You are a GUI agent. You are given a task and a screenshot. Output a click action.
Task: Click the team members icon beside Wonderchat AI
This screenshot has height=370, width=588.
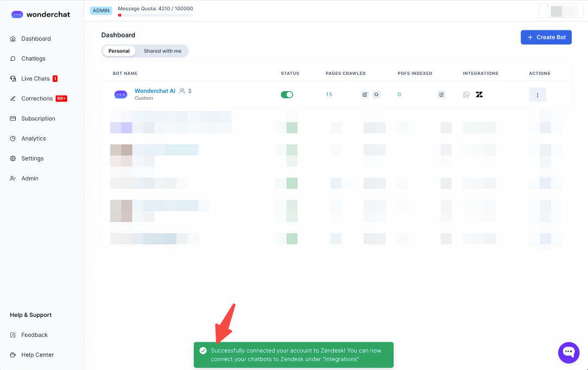click(182, 91)
